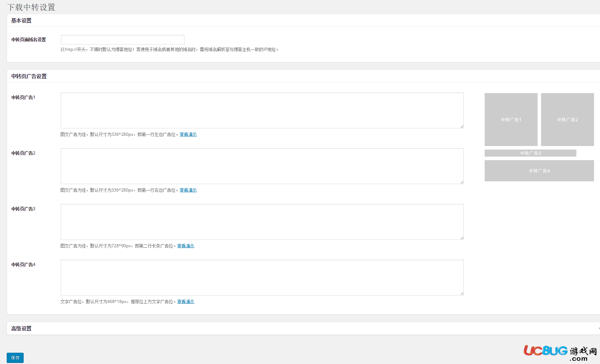Click the 中转页广告1 textarea

[x=262, y=110]
